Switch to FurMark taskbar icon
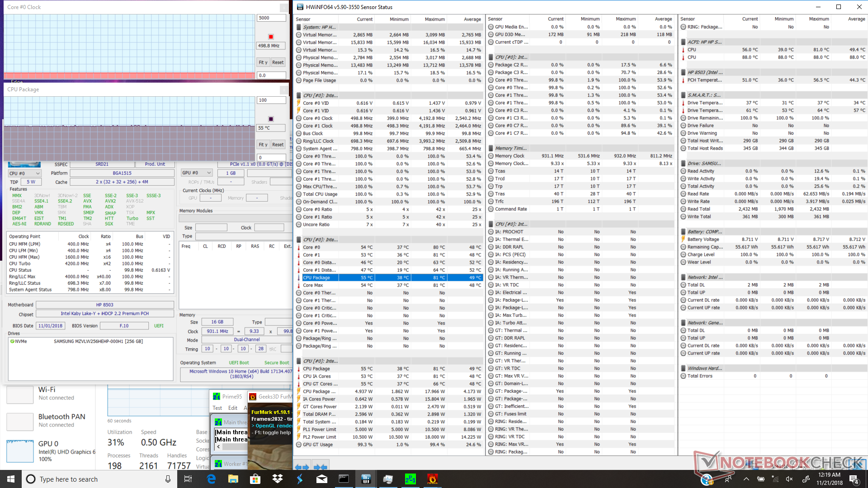The height and width of the screenshot is (488, 868). coord(432,479)
